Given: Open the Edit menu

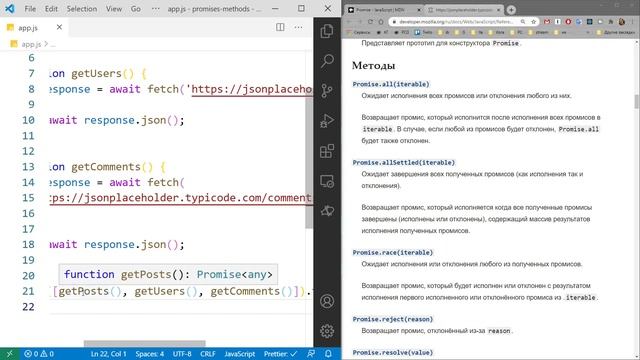Looking at the screenshot, I should tap(51, 9).
